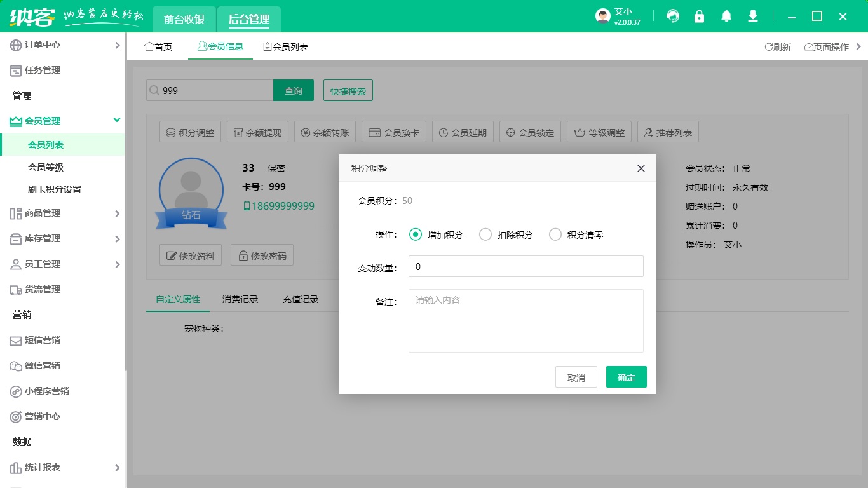Click the lock screen padlock icon
Screen dimensions: 868x488
(x=699, y=17)
